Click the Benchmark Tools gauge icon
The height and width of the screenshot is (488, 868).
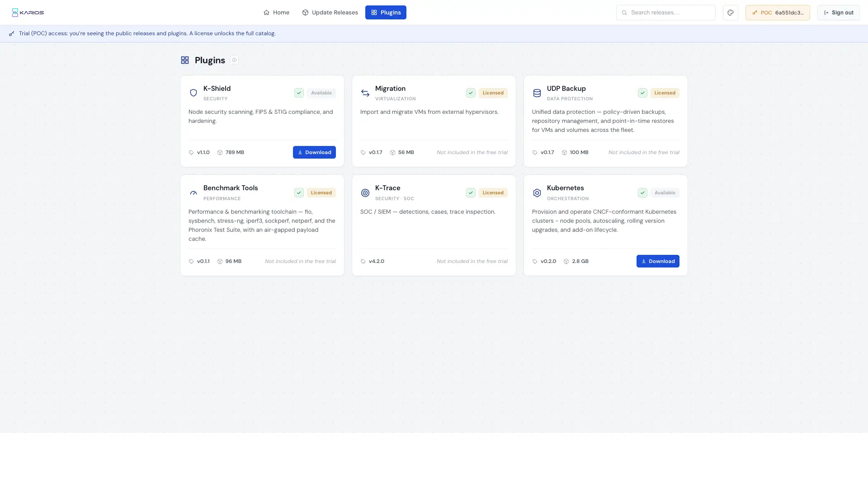coord(193,193)
